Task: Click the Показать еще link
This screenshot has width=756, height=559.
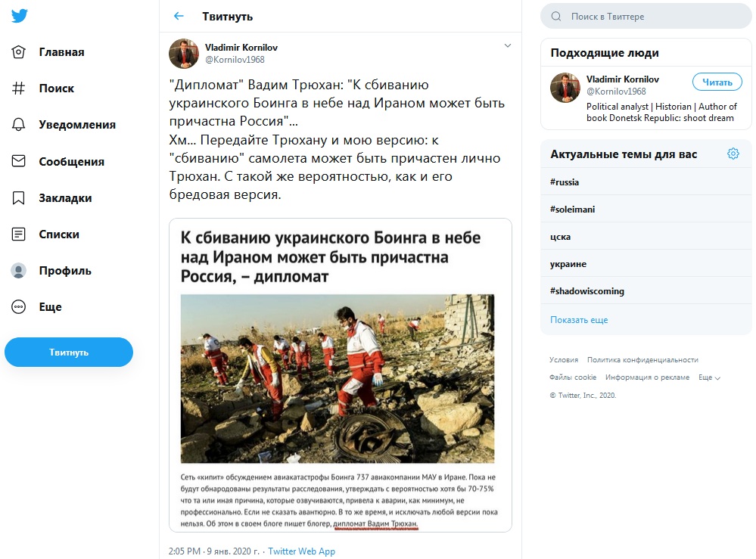Action: point(579,320)
